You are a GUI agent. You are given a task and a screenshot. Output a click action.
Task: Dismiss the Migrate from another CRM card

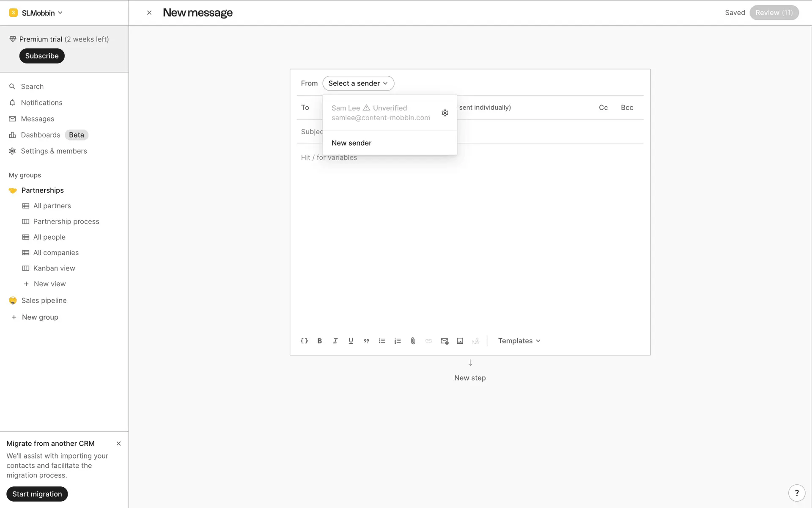119,444
